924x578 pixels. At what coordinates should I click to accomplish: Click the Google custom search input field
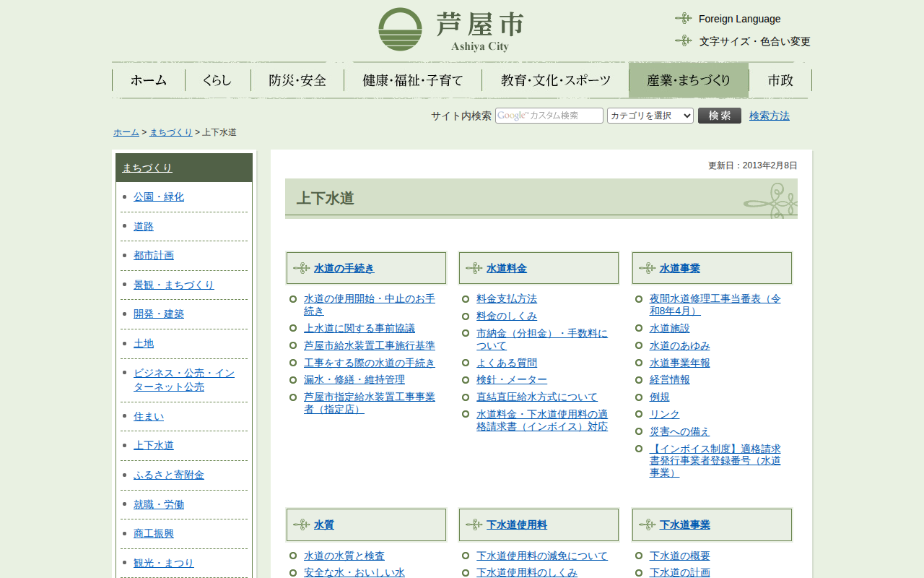549,116
